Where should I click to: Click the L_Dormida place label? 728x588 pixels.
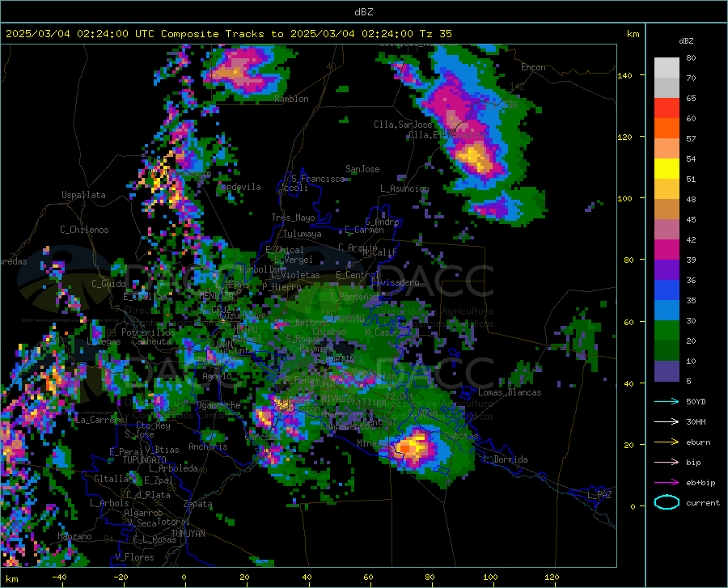pyautogui.click(x=505, y=459)
